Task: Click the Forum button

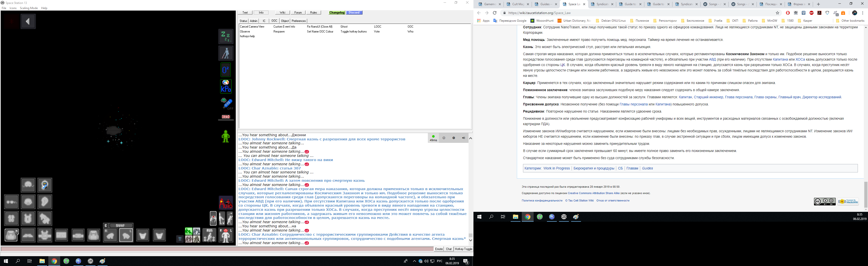Action: tap(298, 13)
